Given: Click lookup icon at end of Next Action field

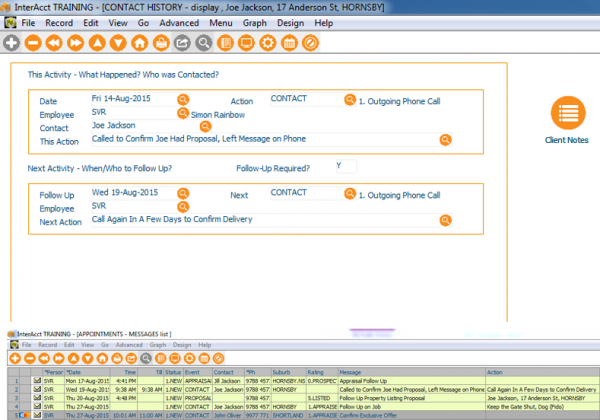Looking at the screenshot, I should pos(445,220).
